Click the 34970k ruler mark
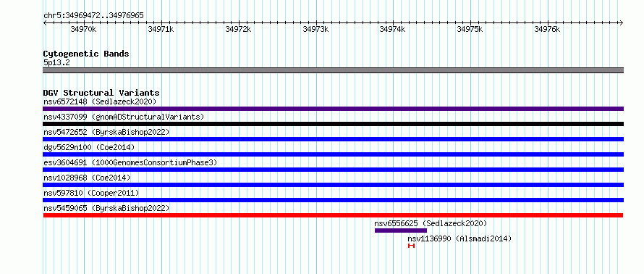644x274 pixels. (84, 29)
